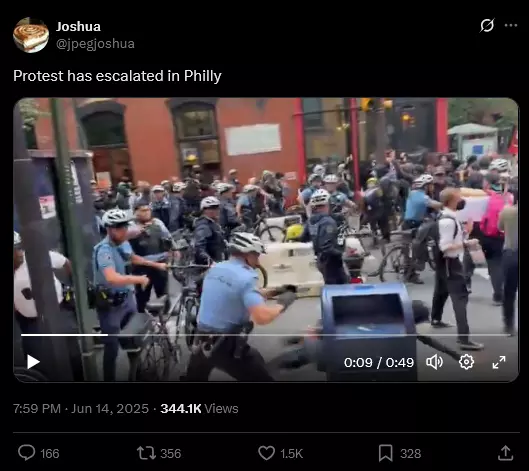The height and width of the screenshot is (471, 529).
Task: Open the 7:59 PM Jun 14, 2025 timestamp
Action: click(81, 409)
